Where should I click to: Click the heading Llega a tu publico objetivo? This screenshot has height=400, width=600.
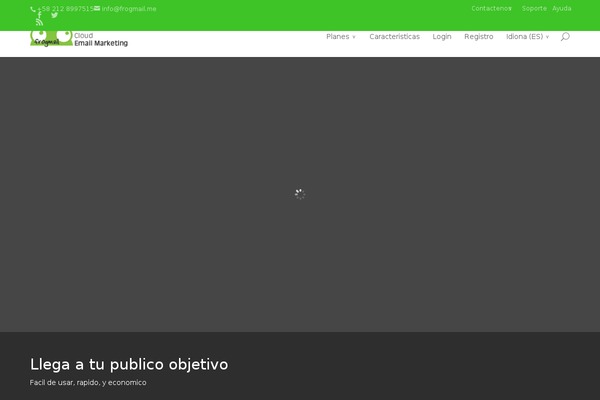[129, 364]
